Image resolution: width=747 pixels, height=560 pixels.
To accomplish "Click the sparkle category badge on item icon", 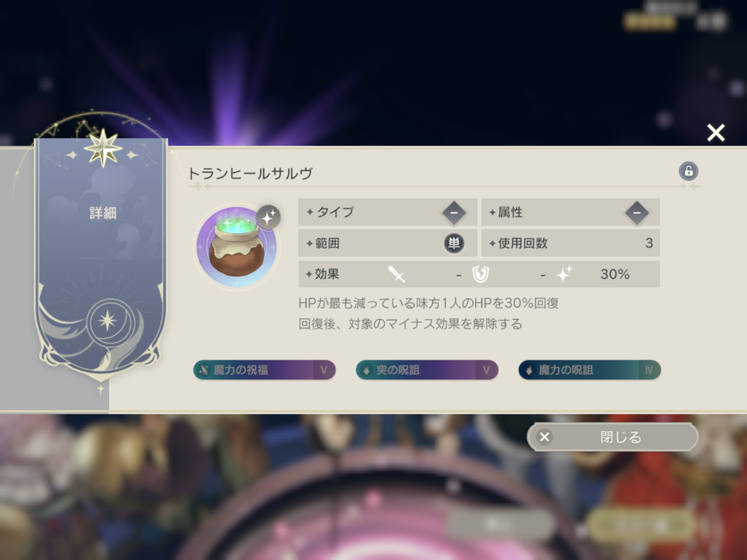I will (x=268, y=217).
